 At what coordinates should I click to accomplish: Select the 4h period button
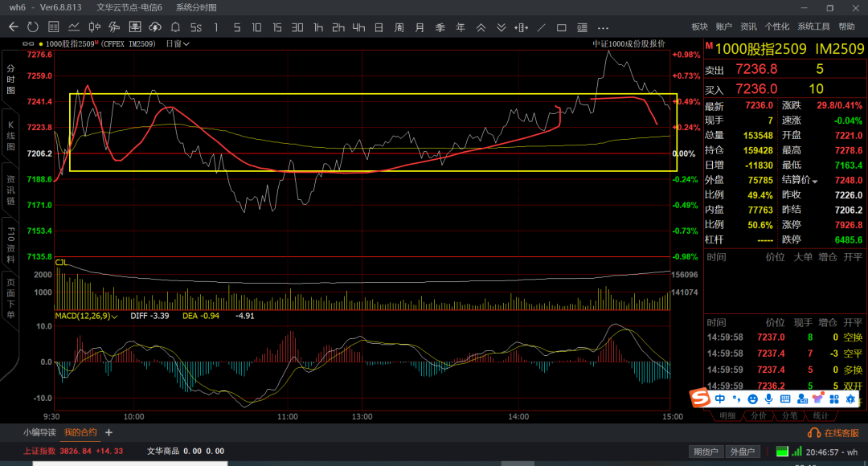(358, 27)
